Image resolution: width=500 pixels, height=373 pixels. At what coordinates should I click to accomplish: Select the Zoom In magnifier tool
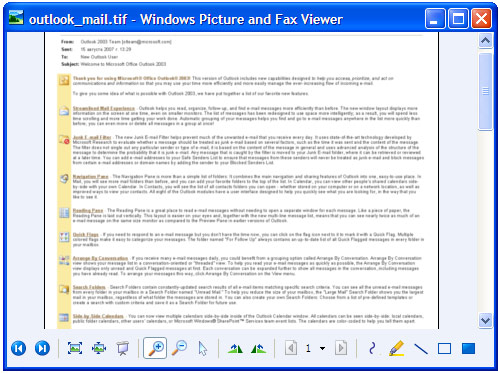coord(155,348)
